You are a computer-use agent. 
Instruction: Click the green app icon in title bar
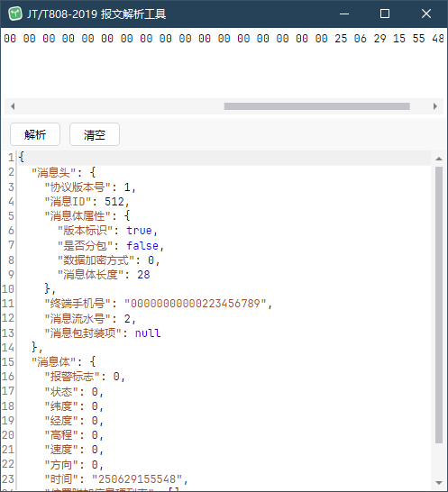coord(15,14)
